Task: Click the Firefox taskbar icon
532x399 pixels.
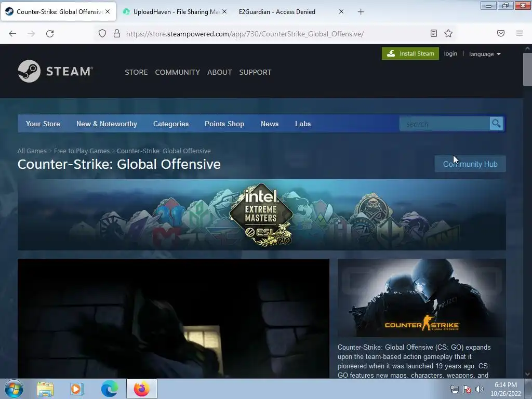Action: point(141,389)
